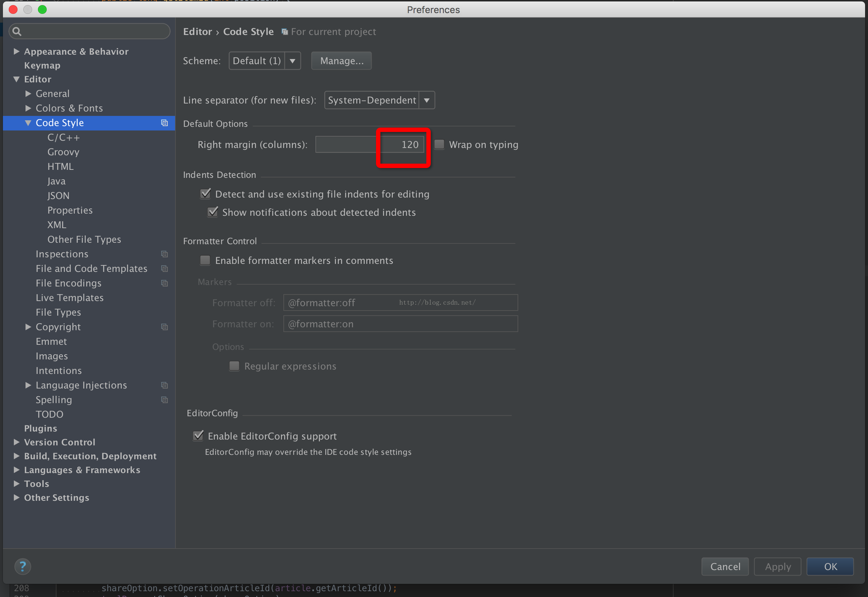Open Groovy code style settings

click(x=63, y=152)
